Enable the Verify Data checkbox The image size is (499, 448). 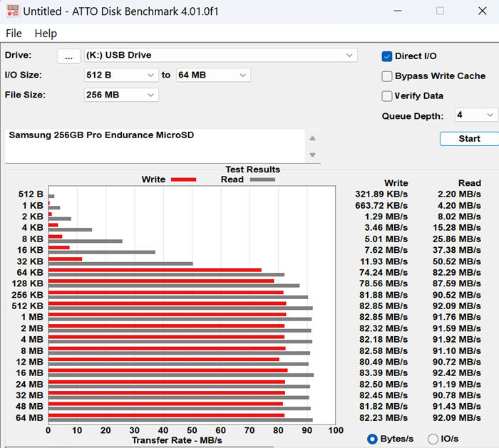click(x=386, y=96)
